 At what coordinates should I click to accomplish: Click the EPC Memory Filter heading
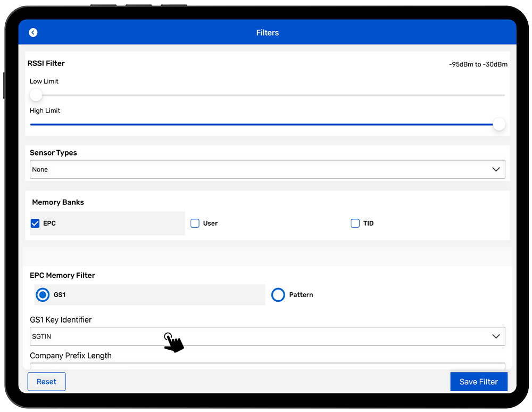pos(62,275)
